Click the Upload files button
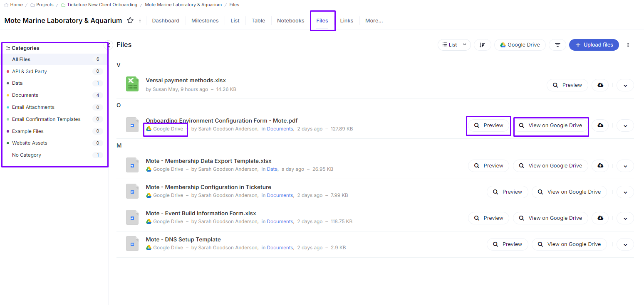The image size is (644, 305). pos(594,45)
